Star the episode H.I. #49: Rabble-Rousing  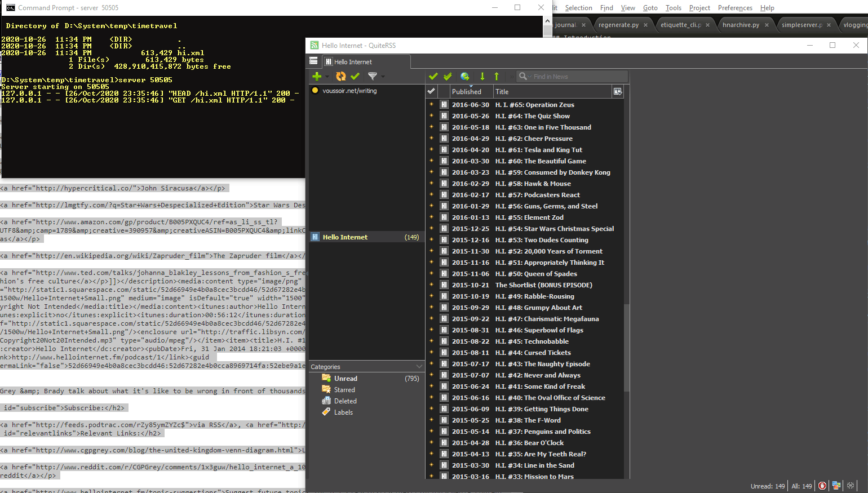(x=431, y=296)
